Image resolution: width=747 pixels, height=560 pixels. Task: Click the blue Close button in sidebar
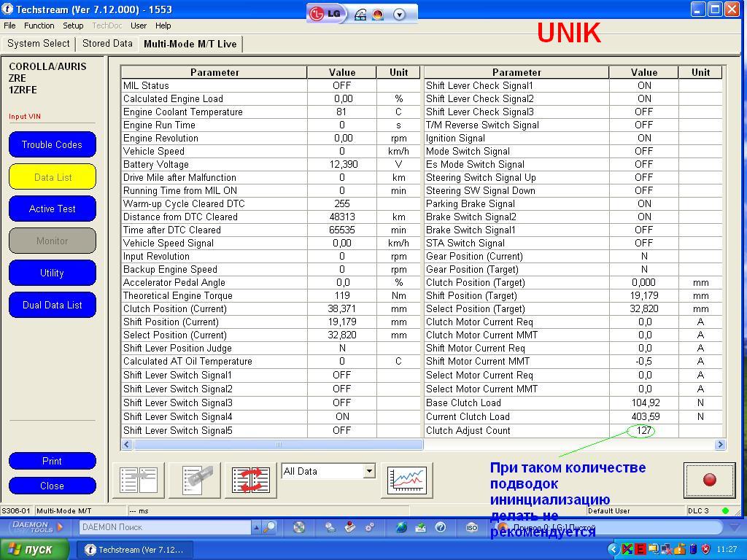(x=53, y=486)
